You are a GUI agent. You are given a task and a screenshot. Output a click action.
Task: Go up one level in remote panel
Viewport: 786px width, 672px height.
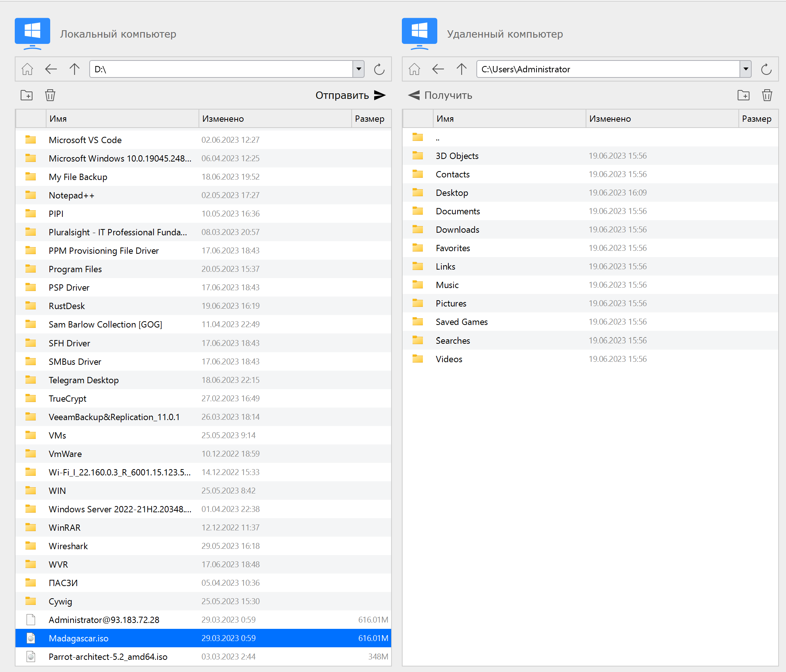462,69
